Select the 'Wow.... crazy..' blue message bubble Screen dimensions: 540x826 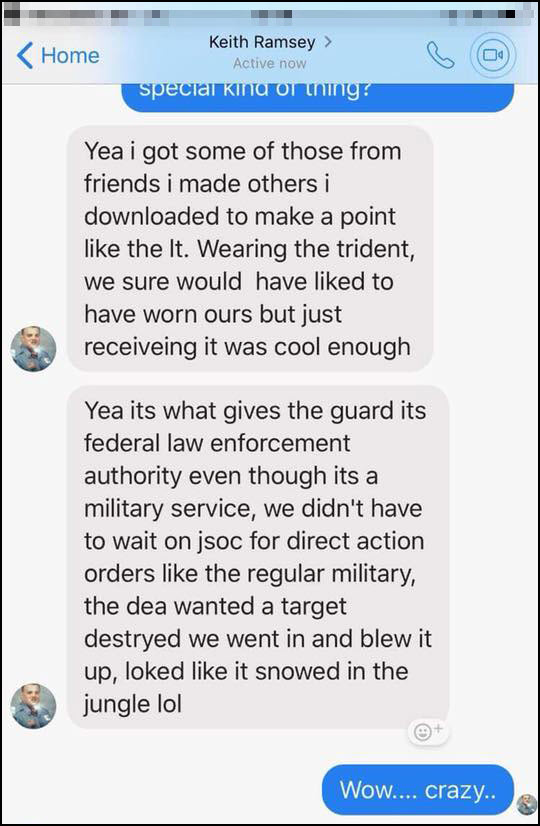[x=417, y=790]
